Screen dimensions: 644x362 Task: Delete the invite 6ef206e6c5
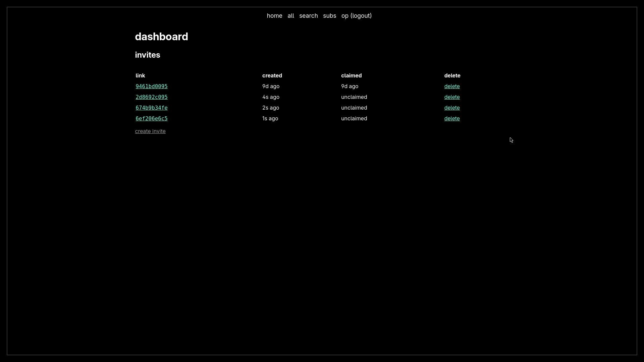pos(452,119)
